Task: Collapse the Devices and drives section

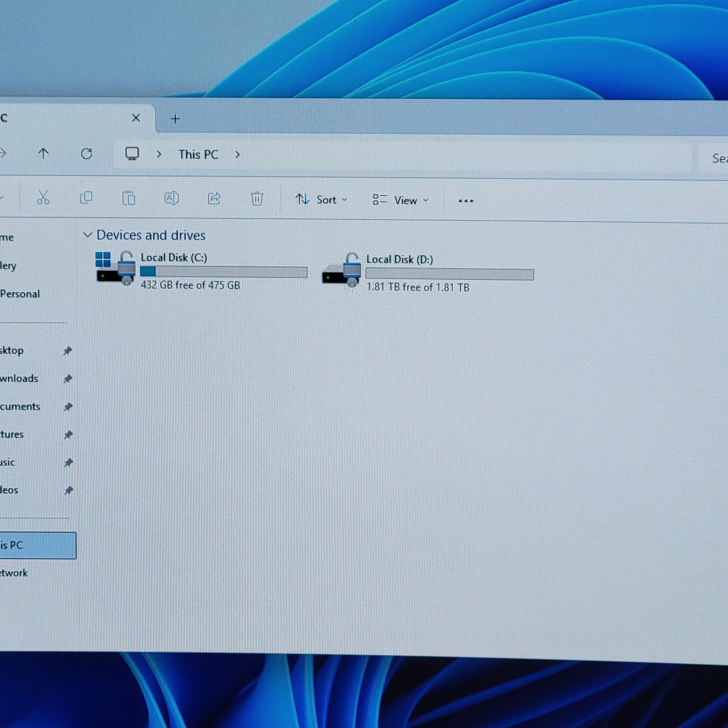Action: [x=88, y=235]
